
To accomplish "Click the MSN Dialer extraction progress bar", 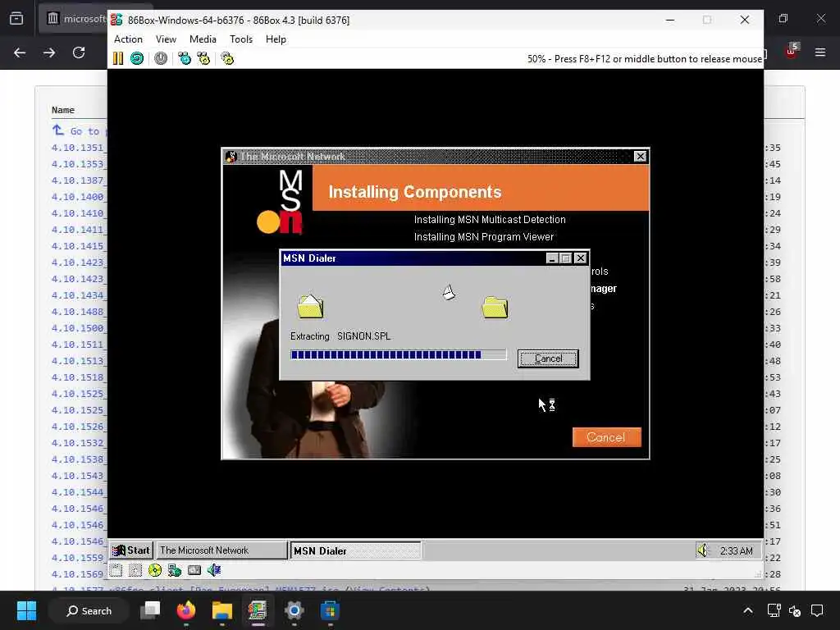I will pos(398,354).
